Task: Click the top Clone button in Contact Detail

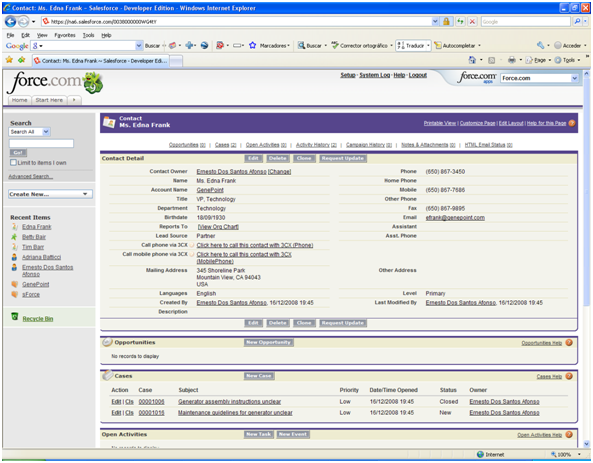Action: click(x=304, y=158)
